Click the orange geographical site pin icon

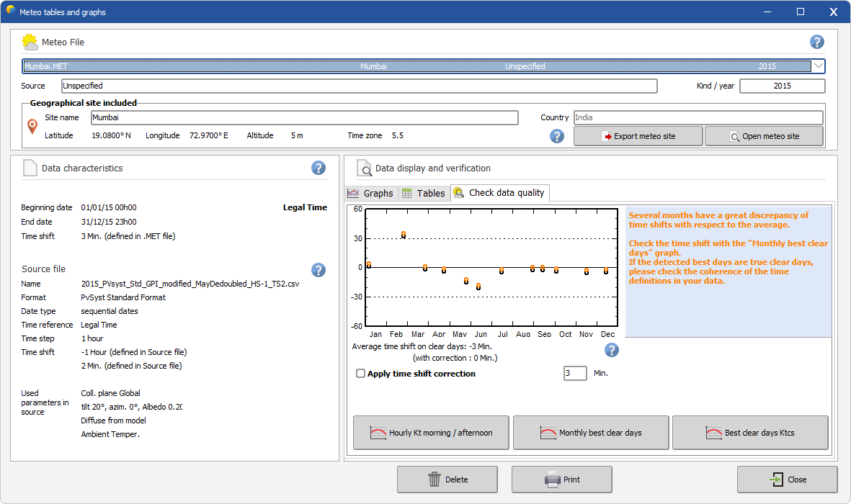click(32, 127)
